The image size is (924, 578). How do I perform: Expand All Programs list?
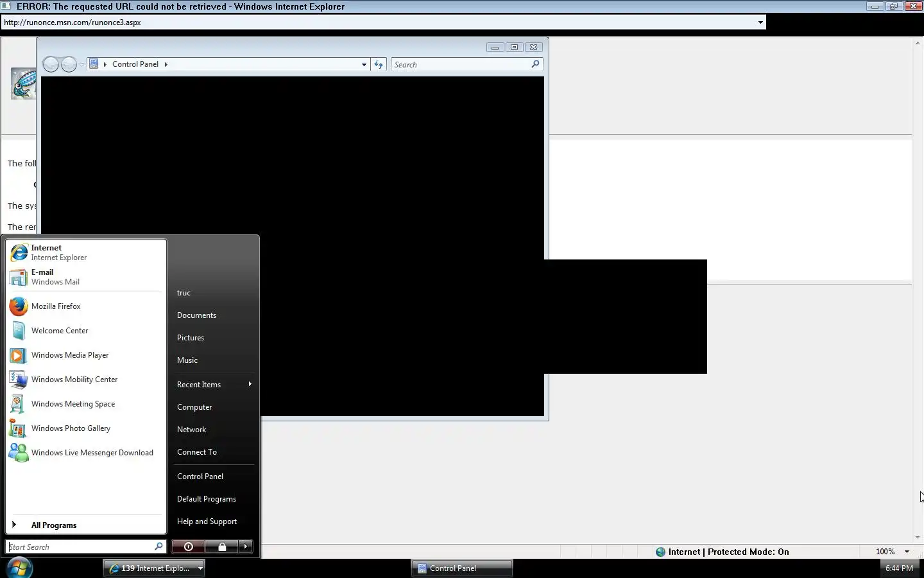pyautogui.click(x=86, y=525)
